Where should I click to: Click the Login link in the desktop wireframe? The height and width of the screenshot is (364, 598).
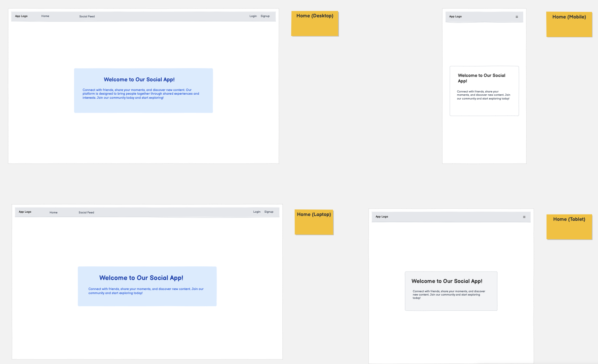pos(253,16)
